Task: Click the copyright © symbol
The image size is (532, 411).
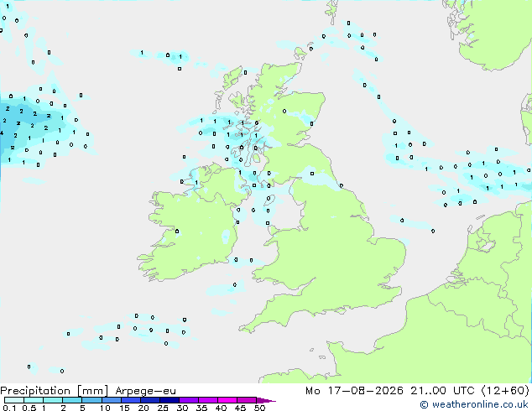Action: (x=424, y=404)
